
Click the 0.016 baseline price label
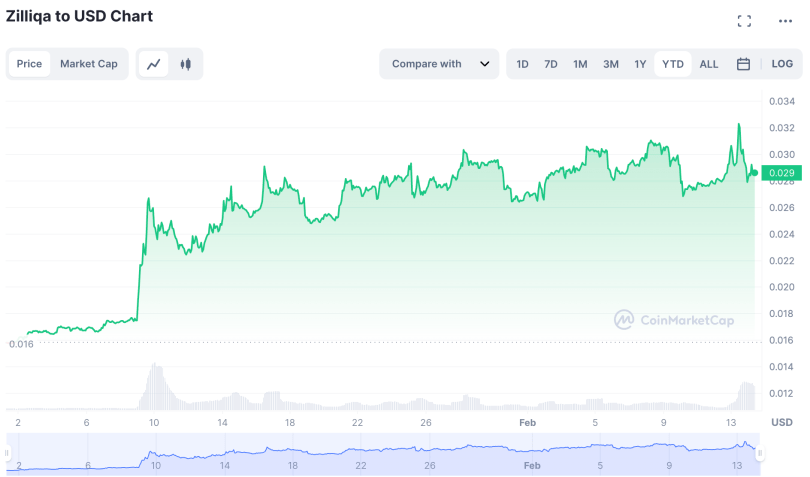click(x=21, y=344)
